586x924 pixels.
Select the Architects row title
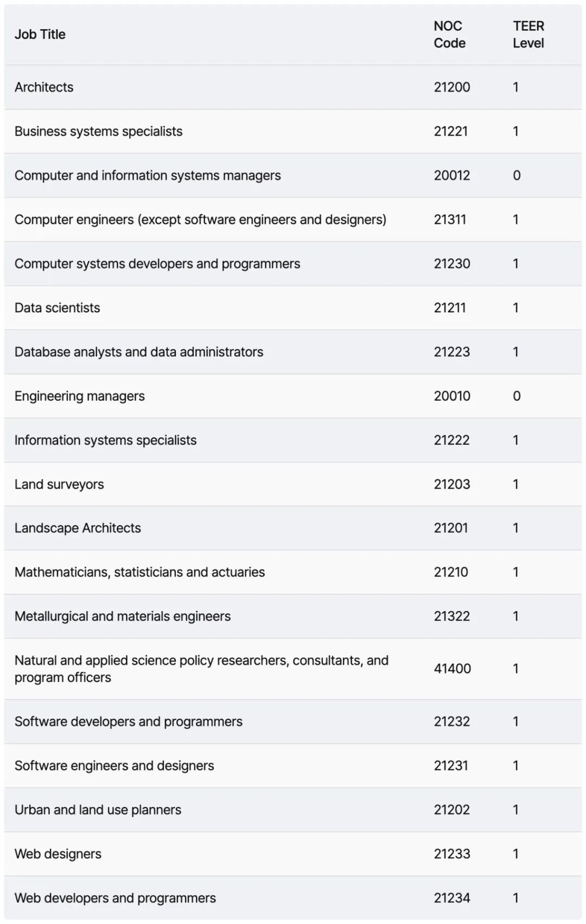pyautogui.click(x=44, y=87)
